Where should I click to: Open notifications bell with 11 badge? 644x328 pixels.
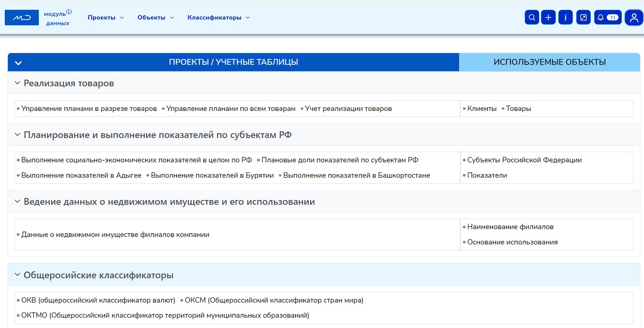[608, 17]
